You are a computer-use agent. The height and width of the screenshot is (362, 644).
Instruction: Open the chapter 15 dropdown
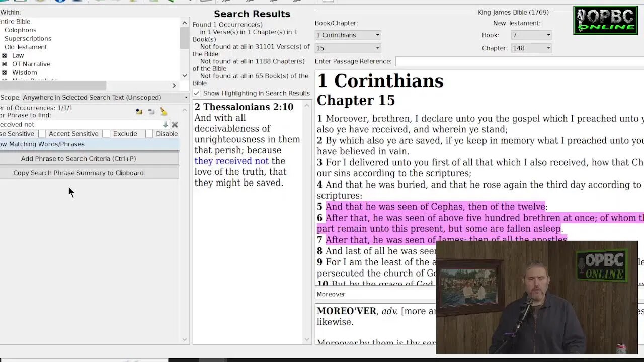pos(348,48)
